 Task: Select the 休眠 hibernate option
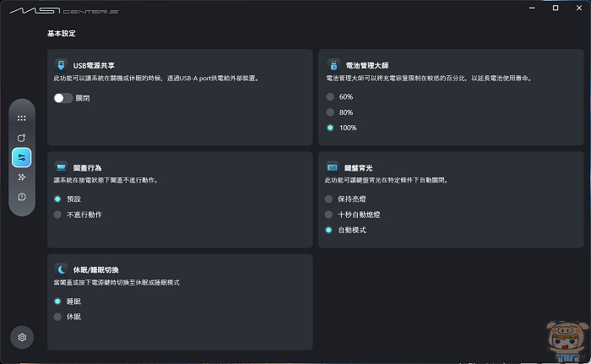[57, 317]
